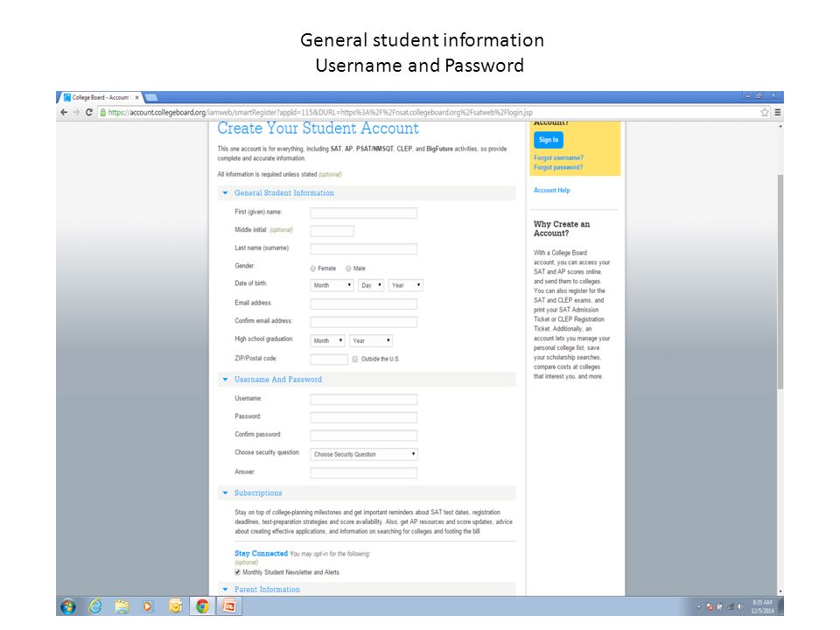The image size is (840, 630).
Task: Open File Explorer from the taskbar
Action: point(122,606)
